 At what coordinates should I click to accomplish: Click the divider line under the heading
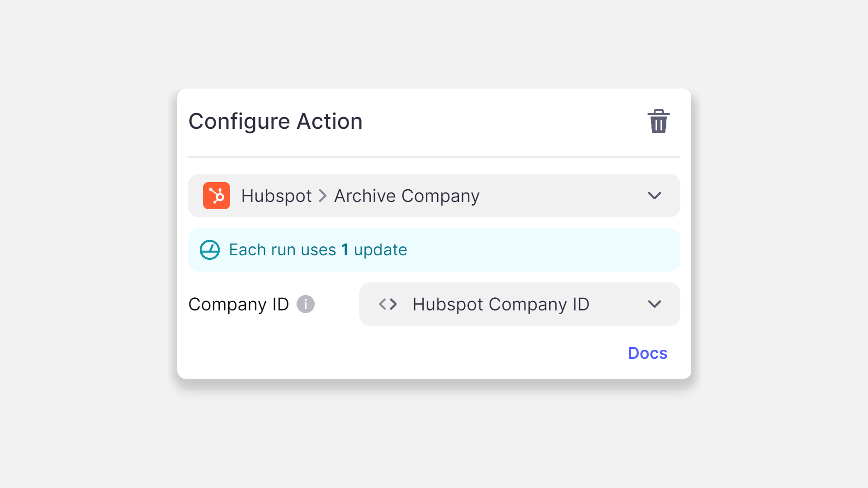[434, 157]
